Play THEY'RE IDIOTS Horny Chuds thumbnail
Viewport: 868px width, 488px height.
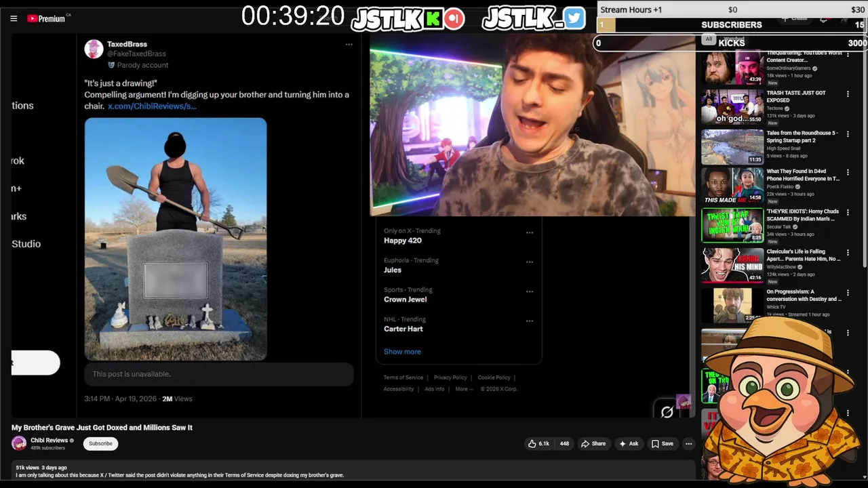pos(732,226)
